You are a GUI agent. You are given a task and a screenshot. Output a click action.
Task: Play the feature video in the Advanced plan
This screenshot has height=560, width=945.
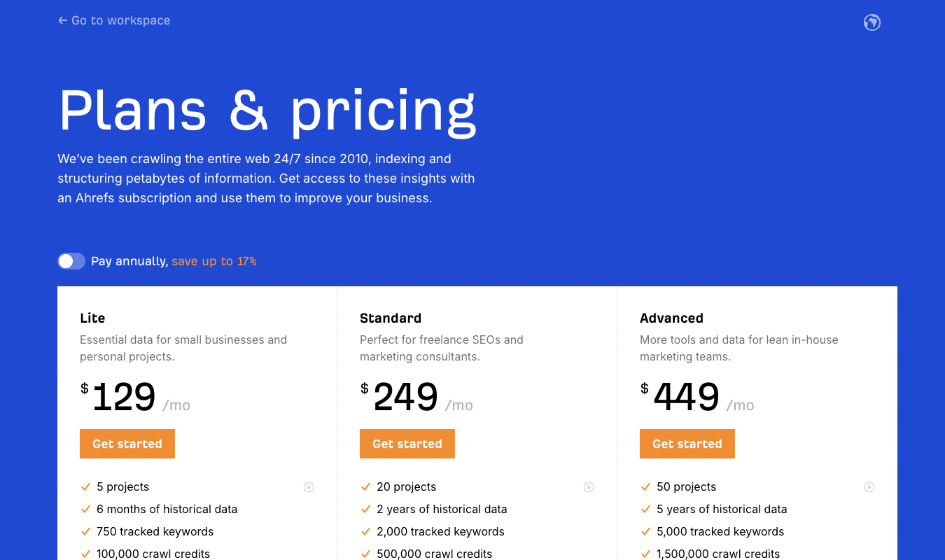[x=869, y=486]
